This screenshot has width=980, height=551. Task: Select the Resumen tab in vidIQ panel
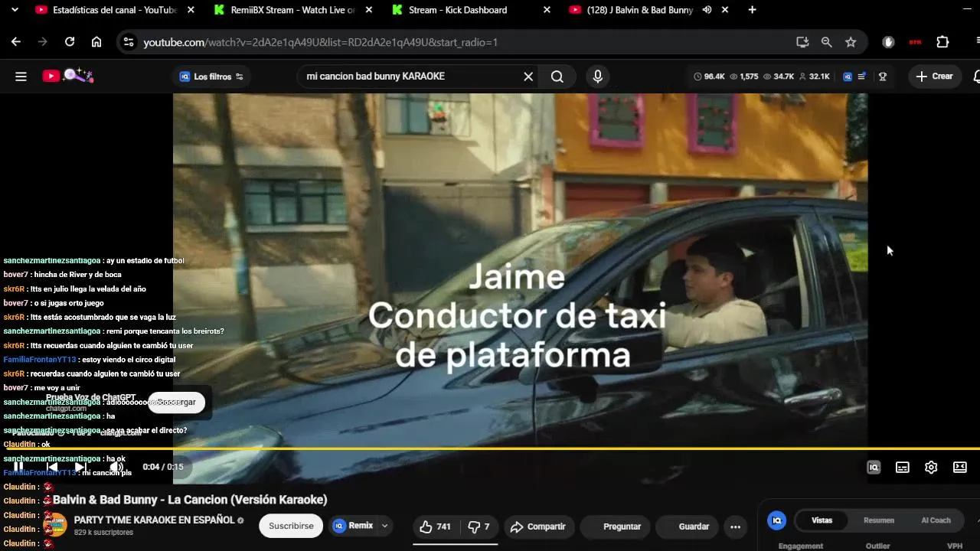[879, 520]
